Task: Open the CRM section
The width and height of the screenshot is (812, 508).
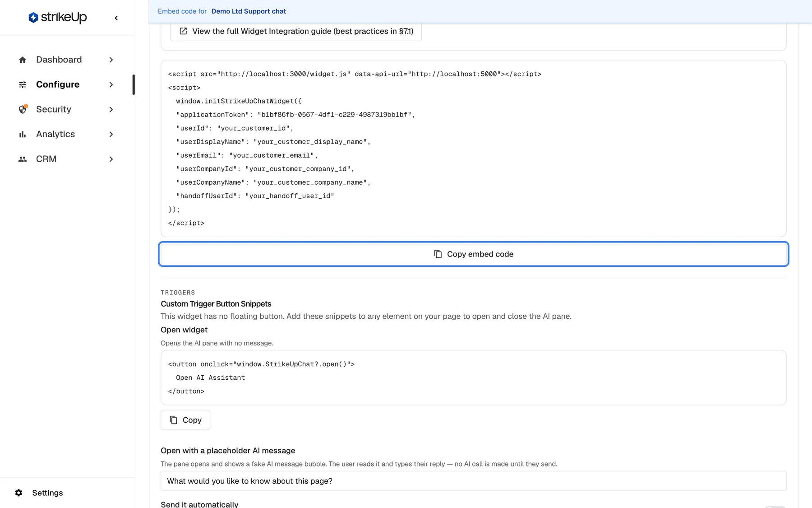Action: click(x=67, y=159)
